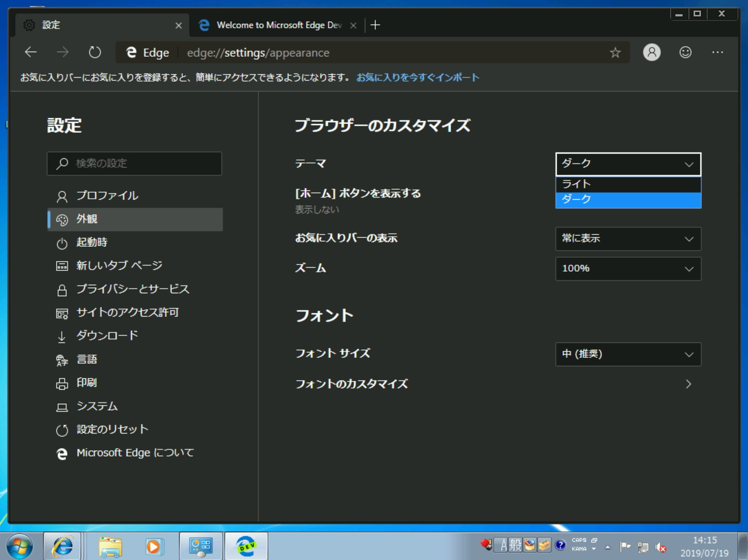This screenshot has height=560, width=748.
Task: Open 印刷 via the printer icon
Action: [62, 383]
